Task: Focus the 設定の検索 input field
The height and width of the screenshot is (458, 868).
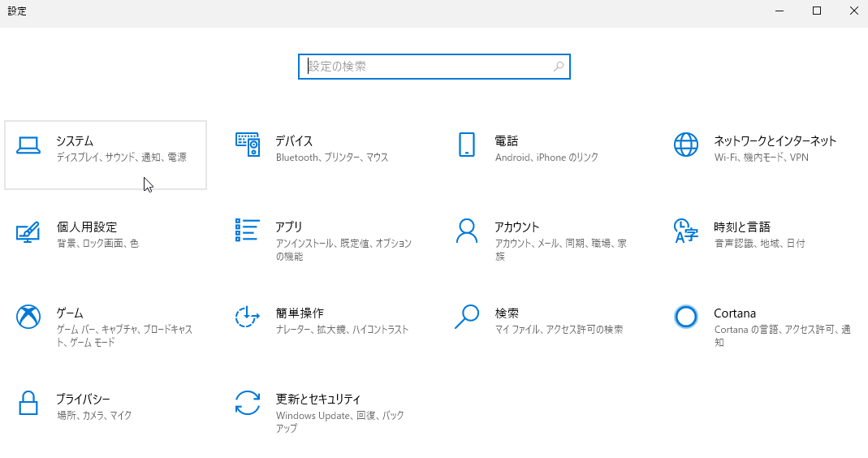Action: tap(434, 67)
